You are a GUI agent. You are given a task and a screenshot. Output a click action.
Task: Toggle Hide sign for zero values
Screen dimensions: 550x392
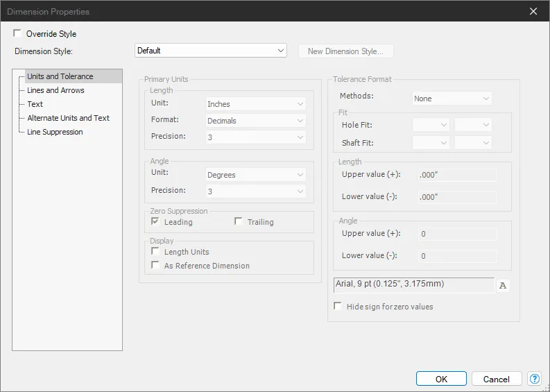tap(338, 306)
